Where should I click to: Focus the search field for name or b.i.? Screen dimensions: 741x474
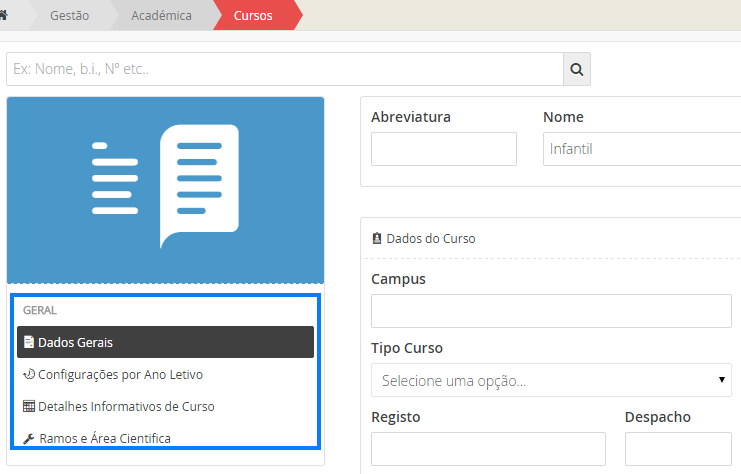point(284,69)
